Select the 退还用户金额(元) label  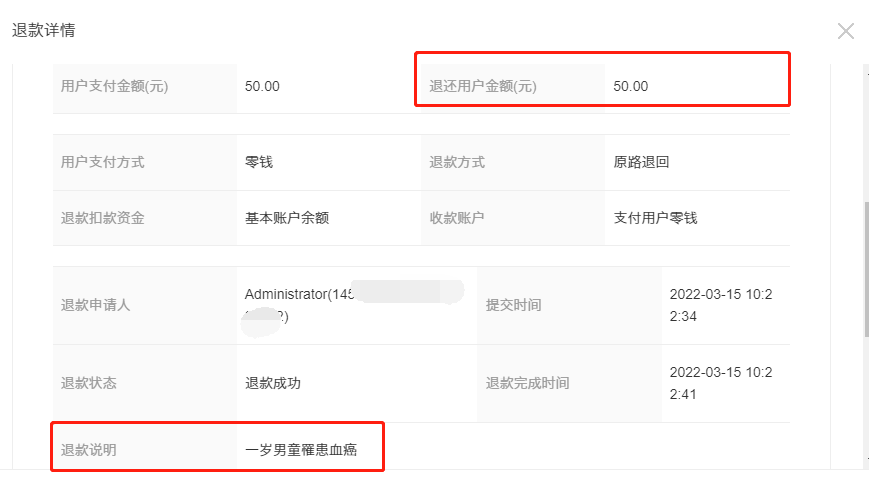pyautogui.click(x=483, y=86)
